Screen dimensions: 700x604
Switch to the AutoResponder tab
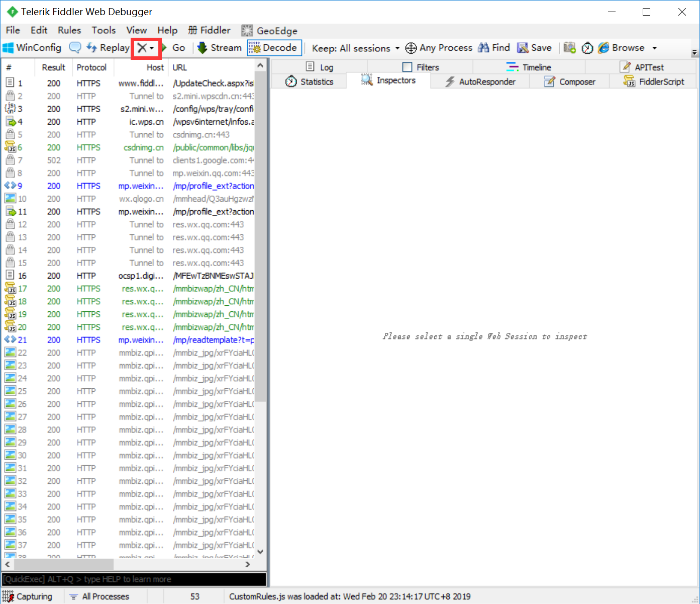coord(480,81)
